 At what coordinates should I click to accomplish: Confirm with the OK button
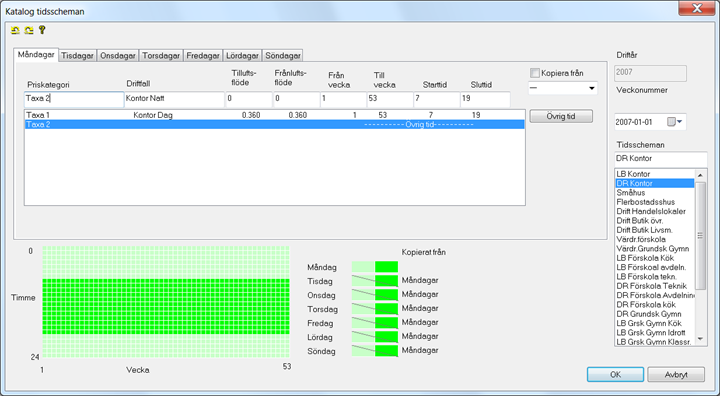click(x=615, y=374)
